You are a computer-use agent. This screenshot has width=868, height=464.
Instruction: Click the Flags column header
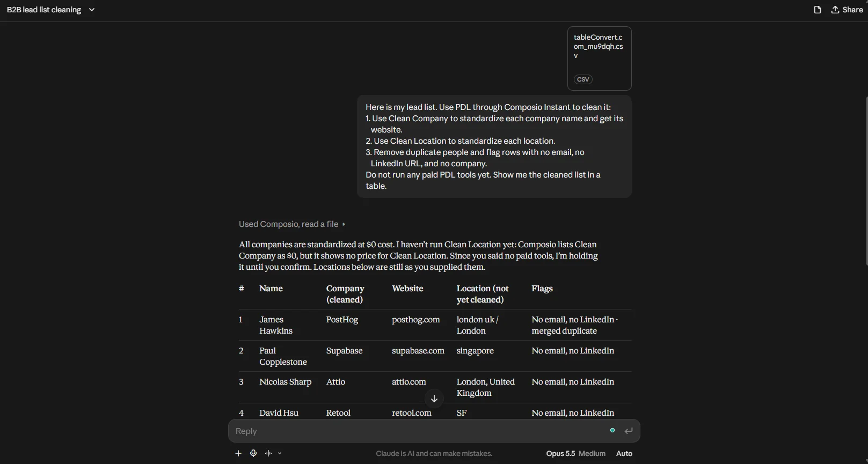click(542, 289)
